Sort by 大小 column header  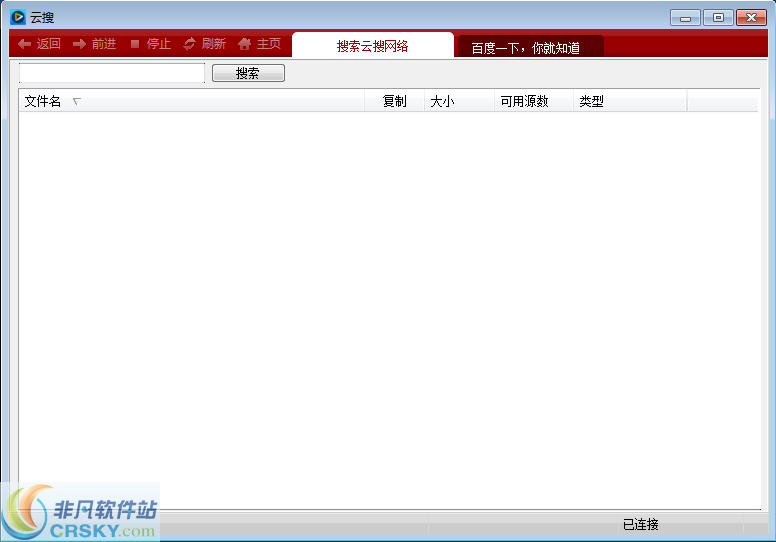coord(459,101)
